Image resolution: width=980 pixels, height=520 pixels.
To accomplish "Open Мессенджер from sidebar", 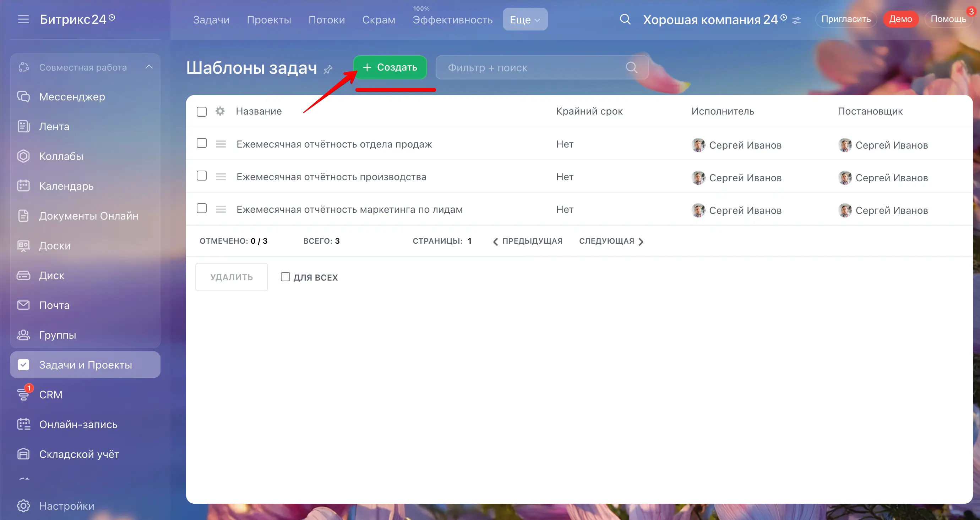I will [72, 96].
